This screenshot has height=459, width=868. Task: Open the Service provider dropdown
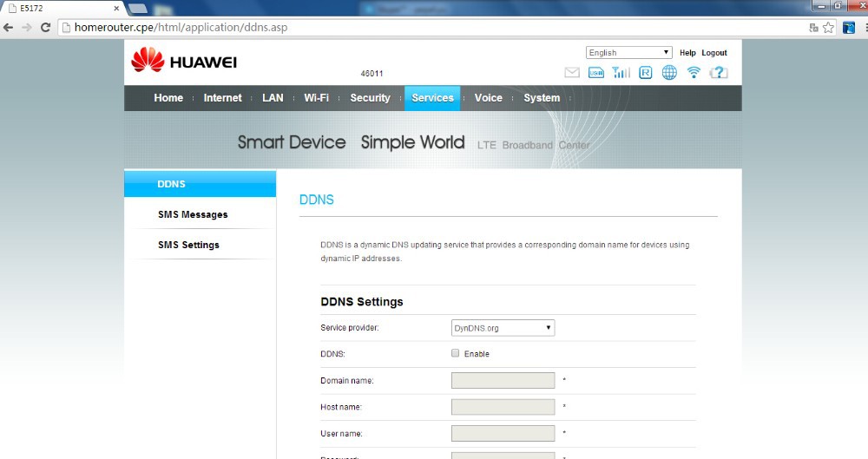[x=503, y=328]
